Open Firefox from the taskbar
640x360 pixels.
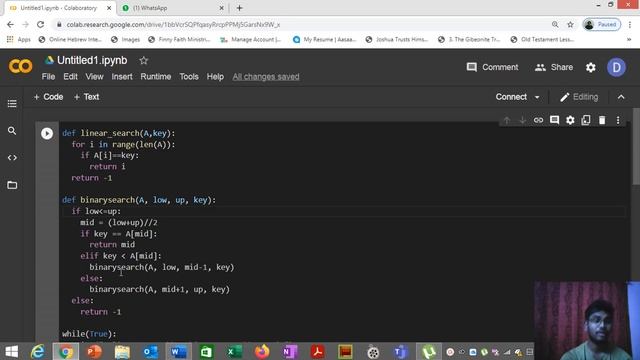point(262,351)
